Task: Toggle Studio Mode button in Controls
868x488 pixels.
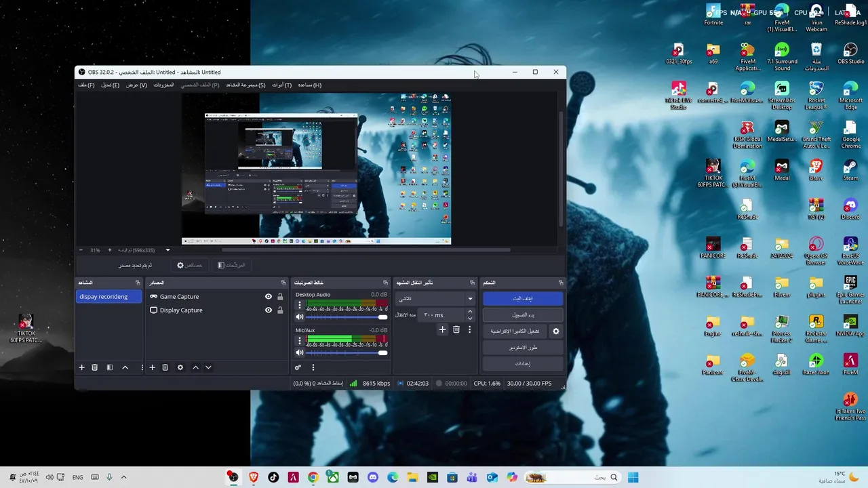Action: 523,348
